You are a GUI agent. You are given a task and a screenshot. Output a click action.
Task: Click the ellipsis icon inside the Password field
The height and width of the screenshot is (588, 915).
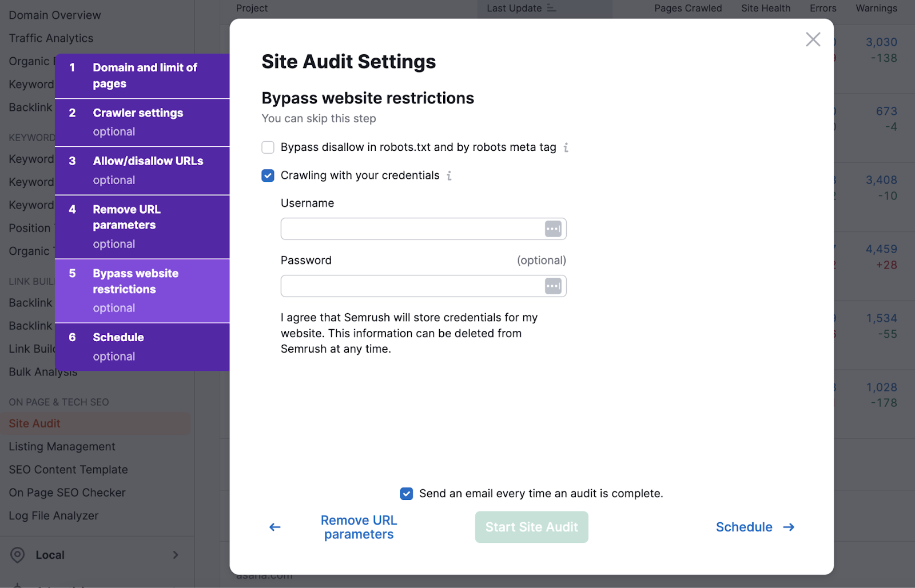coord(552,286)
